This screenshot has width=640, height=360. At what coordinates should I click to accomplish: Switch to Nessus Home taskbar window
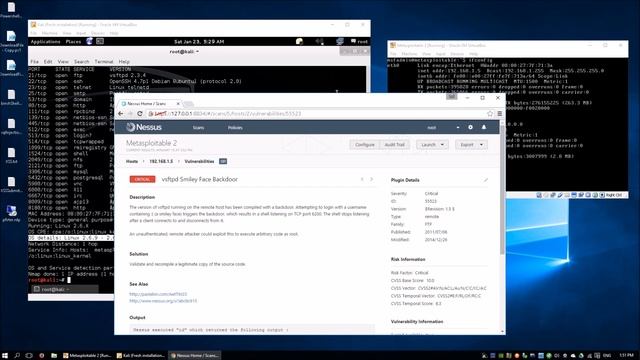[x=195, y=356]
